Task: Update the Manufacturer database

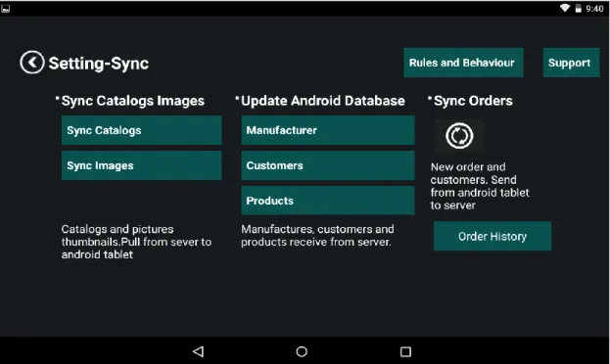Action: [x=328, y=130]
